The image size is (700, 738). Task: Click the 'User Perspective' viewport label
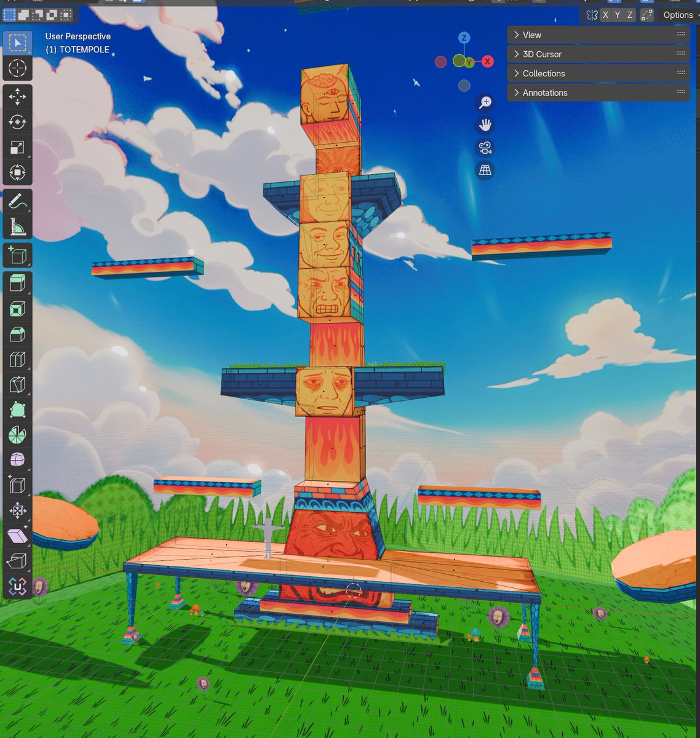(x=78, y=36)
